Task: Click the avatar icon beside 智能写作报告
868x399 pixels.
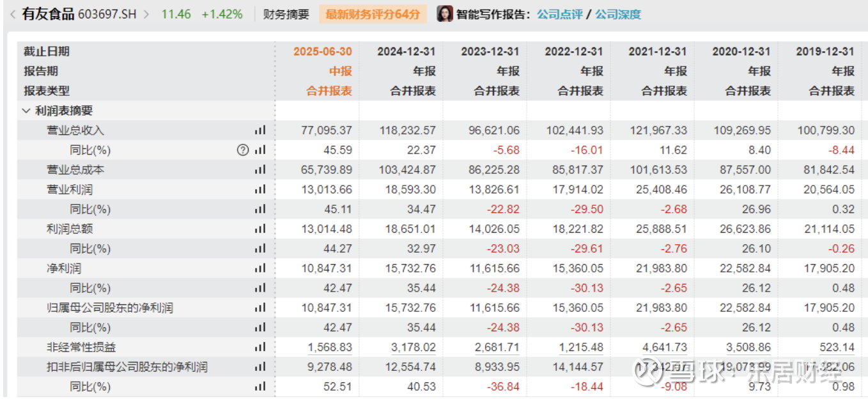Action: [445, 13]
